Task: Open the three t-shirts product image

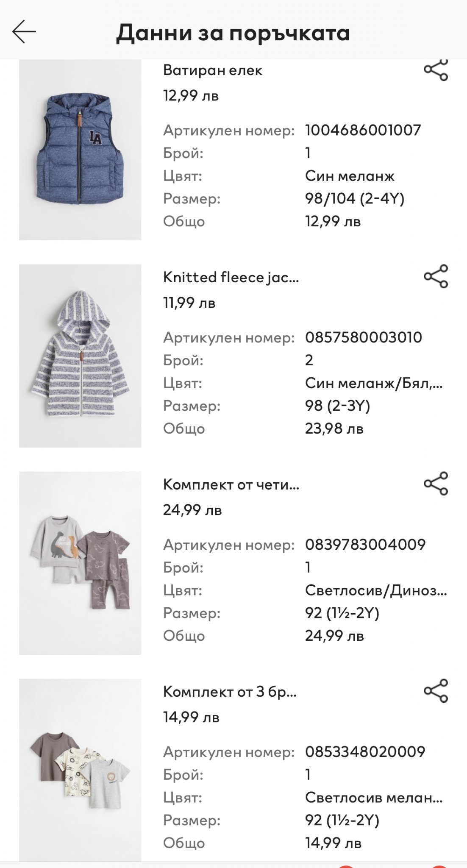Action: [80, 769]
